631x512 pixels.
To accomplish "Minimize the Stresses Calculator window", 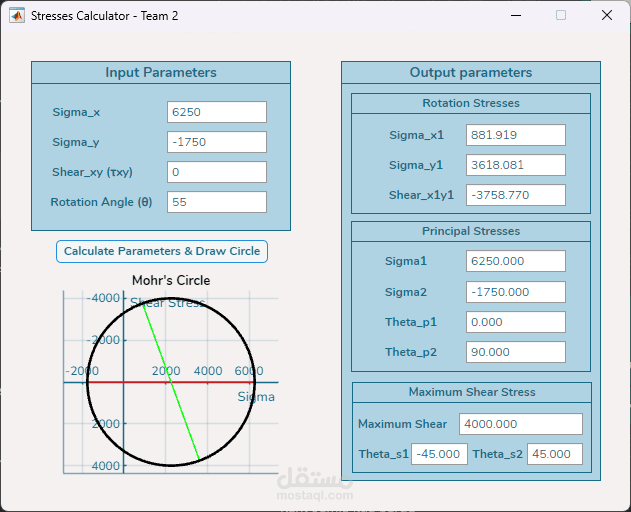I will pos(516,16).
